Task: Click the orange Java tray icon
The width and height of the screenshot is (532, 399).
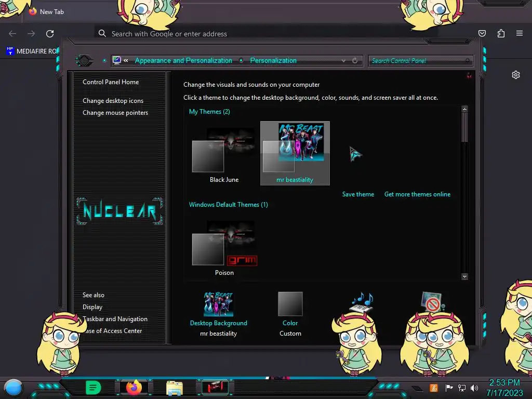Action: (434, 388)
